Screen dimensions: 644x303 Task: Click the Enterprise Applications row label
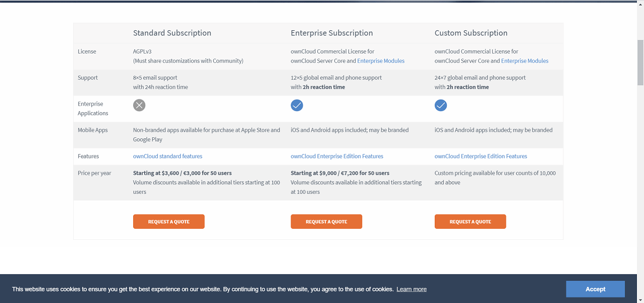coord(93,109)
